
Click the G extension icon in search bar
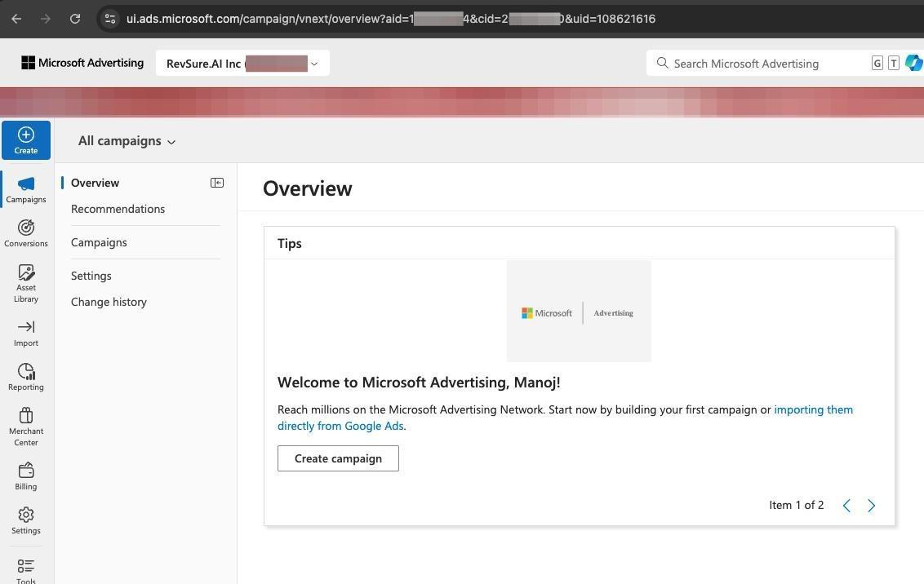[x=877, y=63]
